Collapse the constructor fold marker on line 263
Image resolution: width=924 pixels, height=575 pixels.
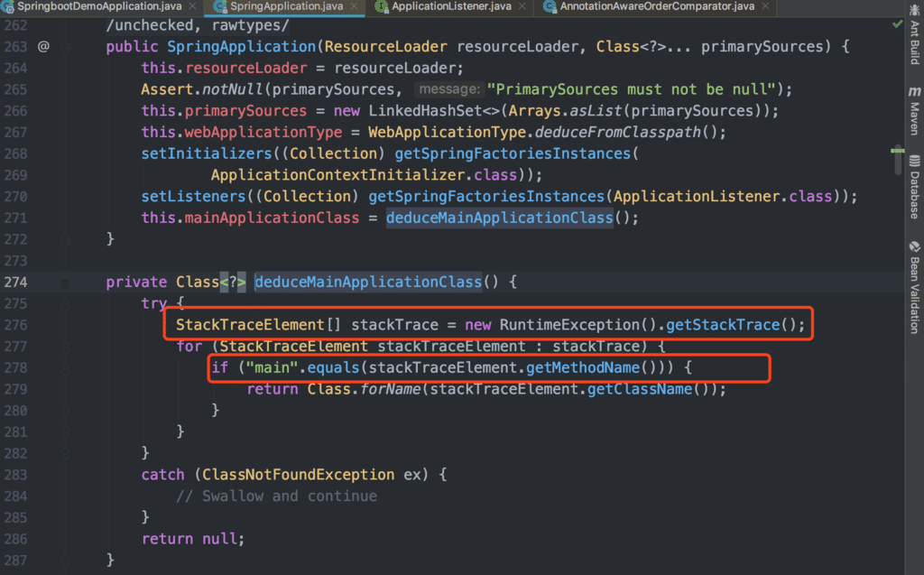[65, 47]
